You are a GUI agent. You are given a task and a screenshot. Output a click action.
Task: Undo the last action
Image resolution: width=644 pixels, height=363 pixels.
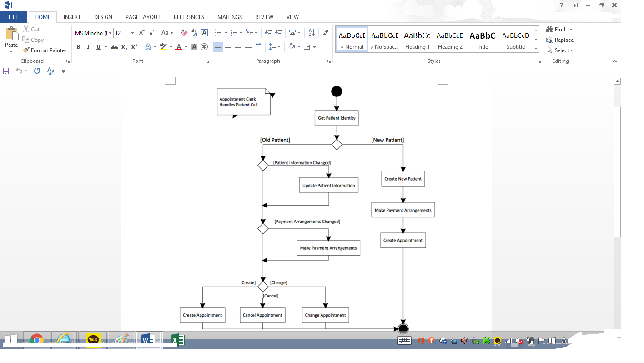click(20, 71)
